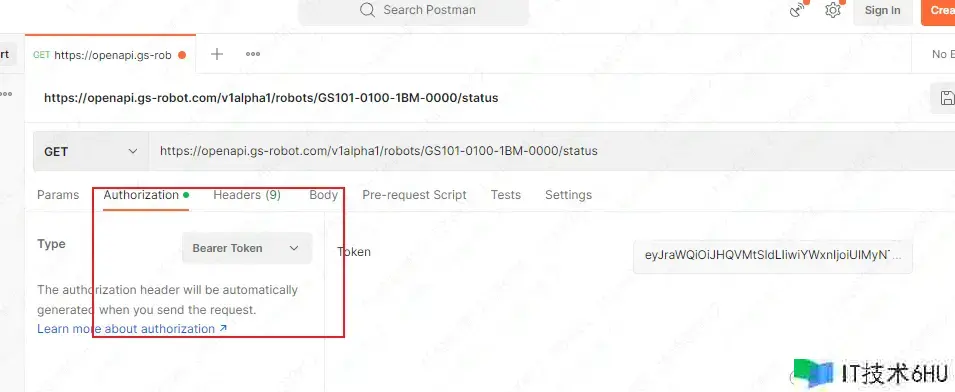Click the save icon beside request title
Viewport: 955px width, 392px height.
947,98
